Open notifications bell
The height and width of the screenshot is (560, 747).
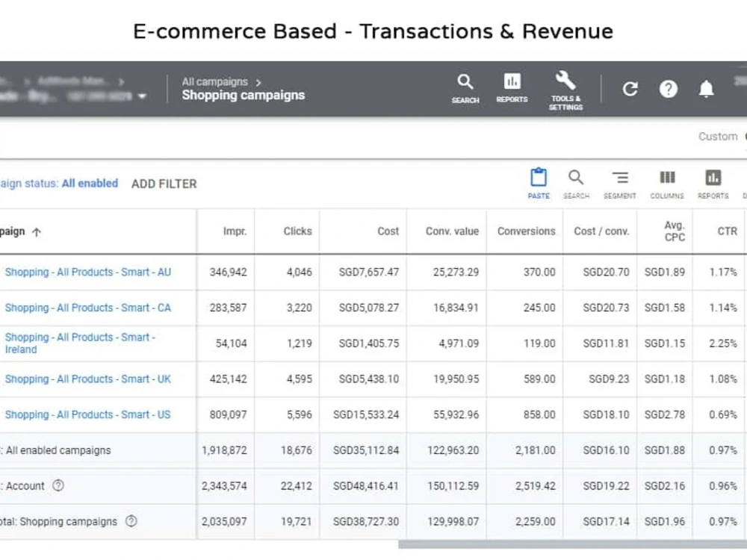(x=706, y=89)
